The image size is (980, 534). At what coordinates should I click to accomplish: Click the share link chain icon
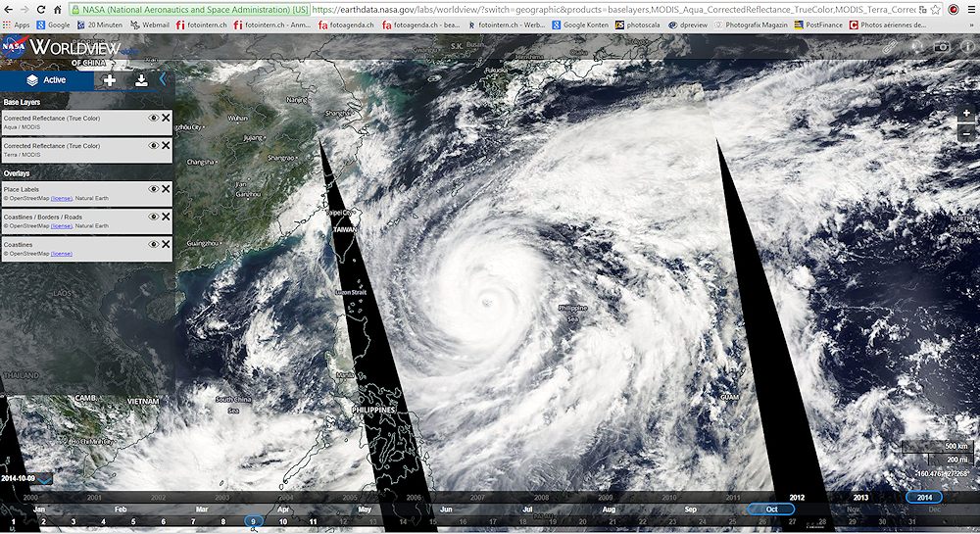point(889,46)
